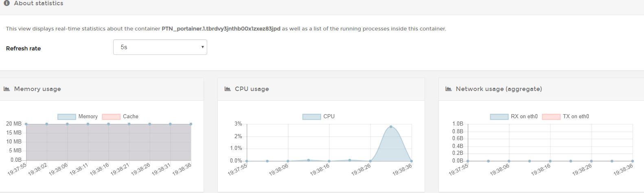Click first network data point at 19:37:55
Viewport: 644px width, 193px height.
468,161
